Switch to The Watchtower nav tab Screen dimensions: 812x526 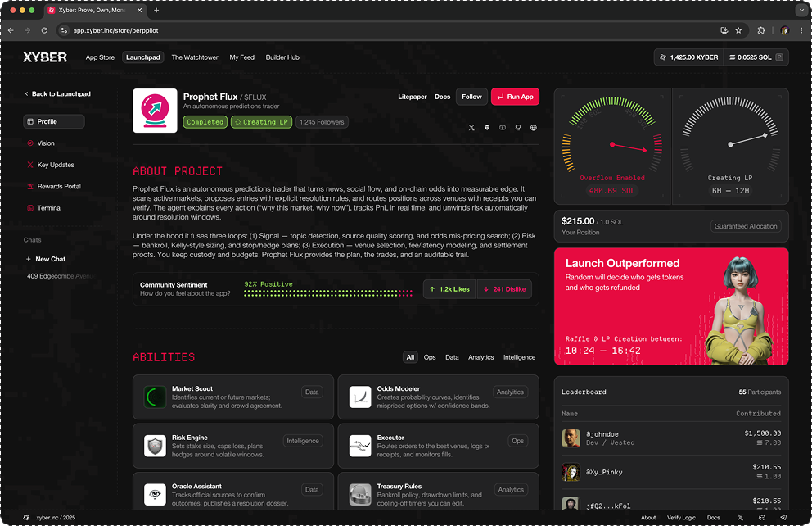pyautogui.click(x=195, y=57)
